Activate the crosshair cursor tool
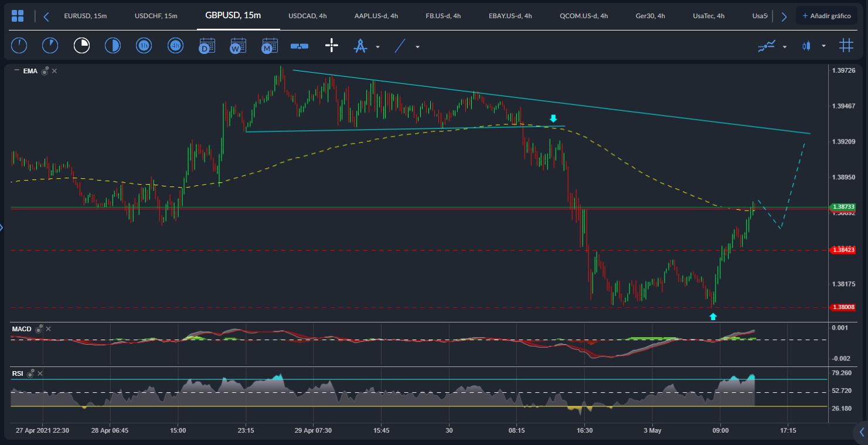868x445 pixels. pos(332,46)
